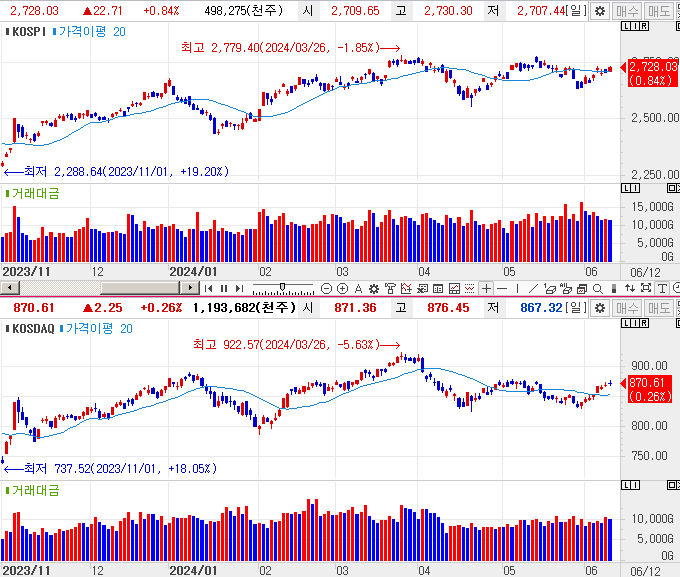The image size is (680, 577).
Task: Zoom out the chart with minus icon
Action: tap(327, 288)
